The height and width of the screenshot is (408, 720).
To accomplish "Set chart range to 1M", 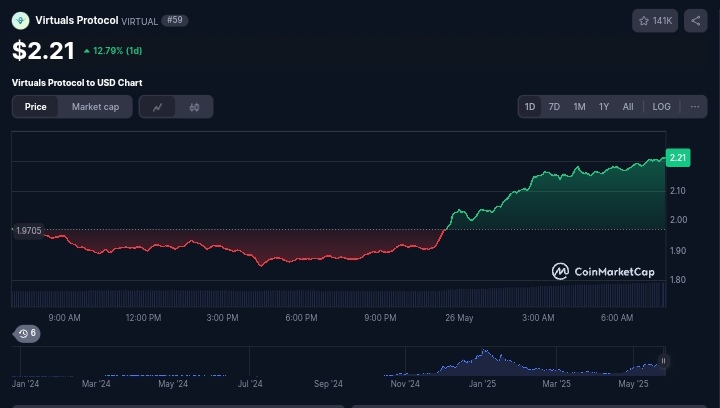I will point(579,106).
